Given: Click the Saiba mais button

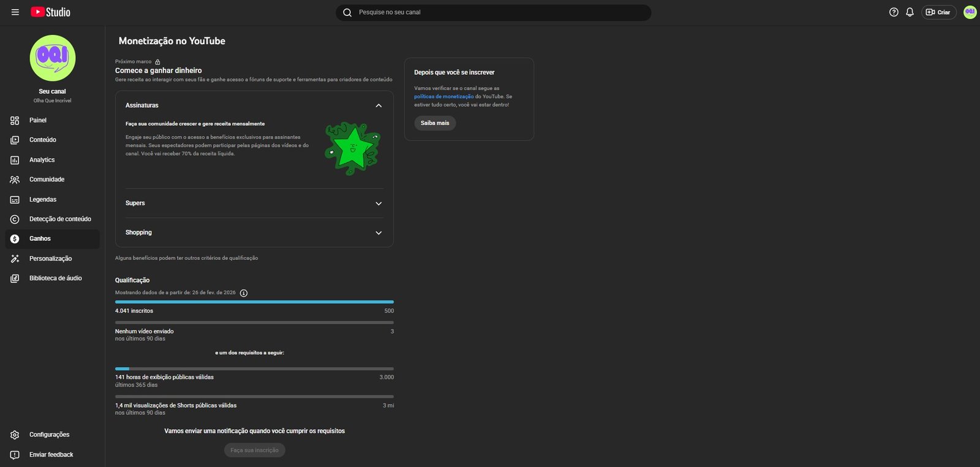Looking at the screenshot, I should click(x=435, y=123).
